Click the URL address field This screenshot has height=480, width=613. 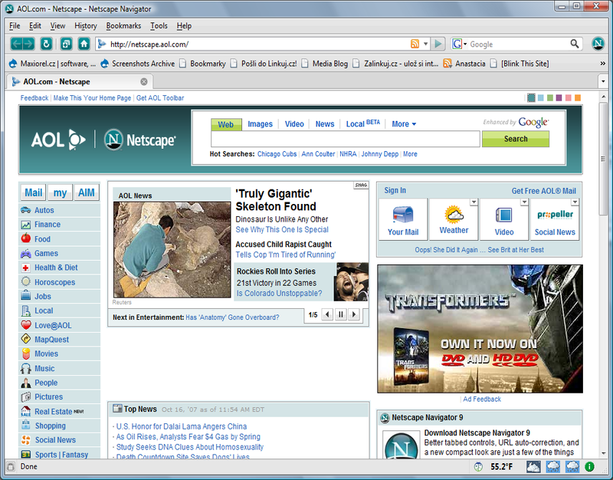[258, 44]
